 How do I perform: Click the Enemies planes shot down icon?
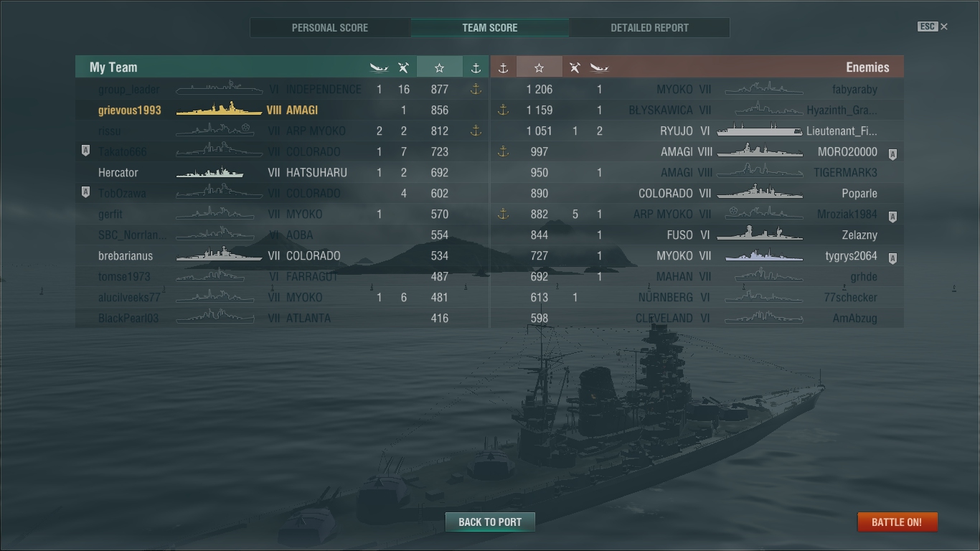575,67
